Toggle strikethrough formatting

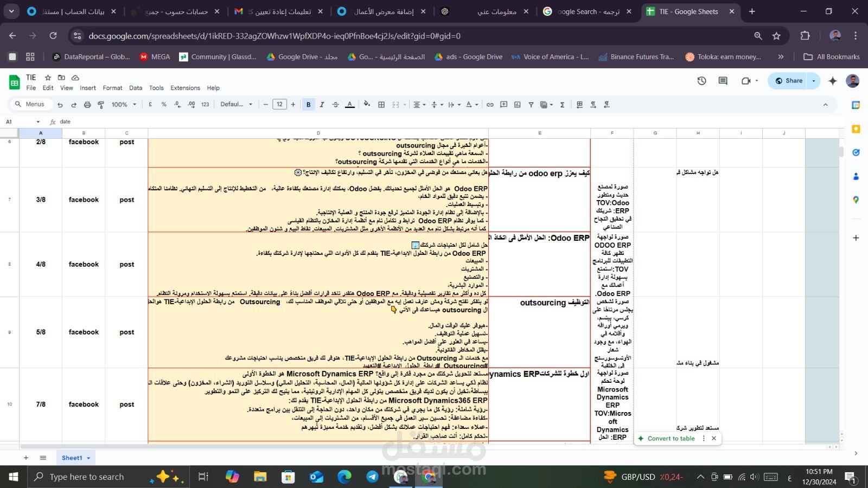pos(335,105)
